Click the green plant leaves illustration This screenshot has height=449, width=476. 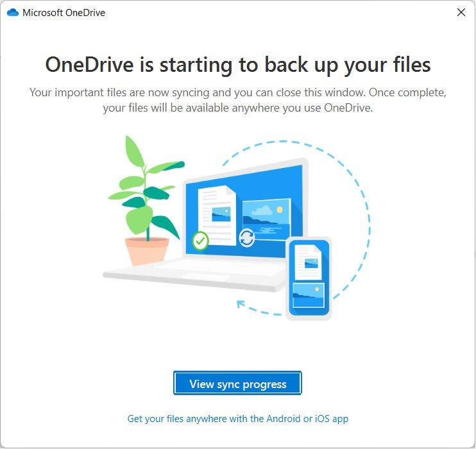coord(146,188)
